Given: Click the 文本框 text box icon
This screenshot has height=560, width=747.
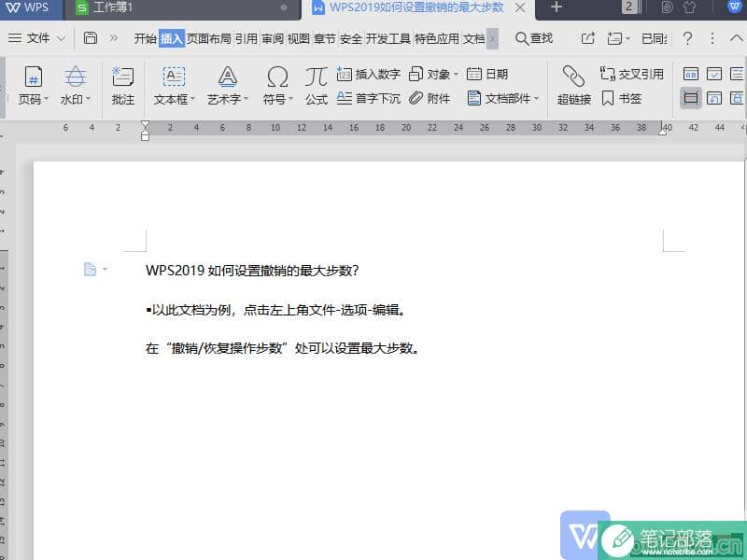Looking at the screenshot, I should click(174, 77).
